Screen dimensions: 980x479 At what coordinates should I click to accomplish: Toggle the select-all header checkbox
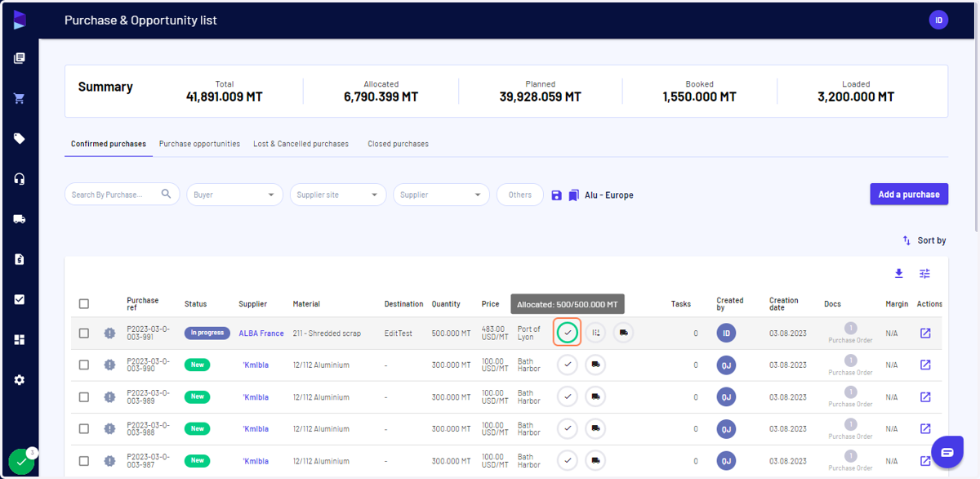(x=84, y=304)
